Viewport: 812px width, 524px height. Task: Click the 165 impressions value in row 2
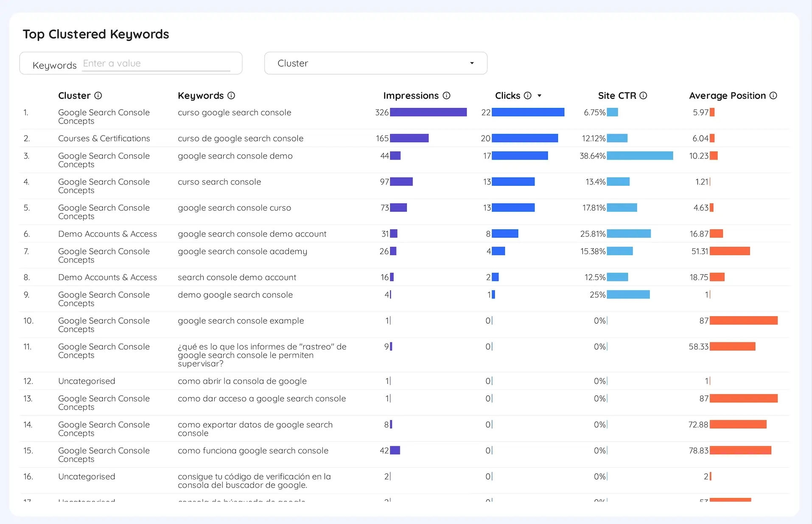pos(382,139)
